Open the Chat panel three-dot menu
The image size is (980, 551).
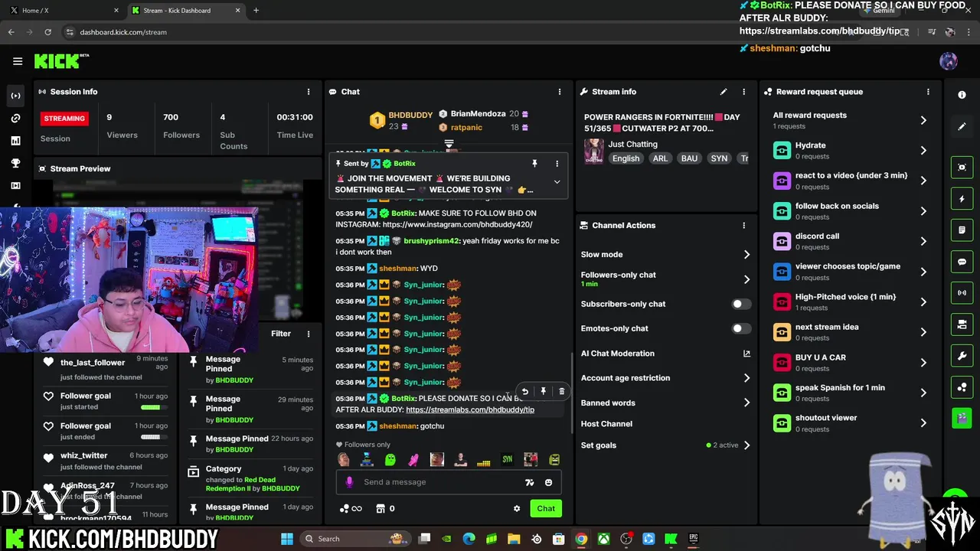pos(560,92)
